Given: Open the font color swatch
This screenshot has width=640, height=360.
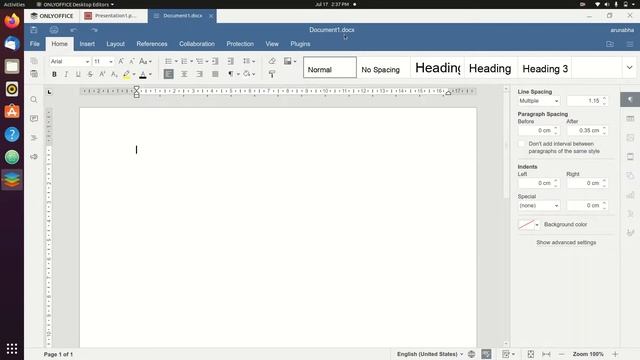Looking at the screenshot, I should coord(143,74).
